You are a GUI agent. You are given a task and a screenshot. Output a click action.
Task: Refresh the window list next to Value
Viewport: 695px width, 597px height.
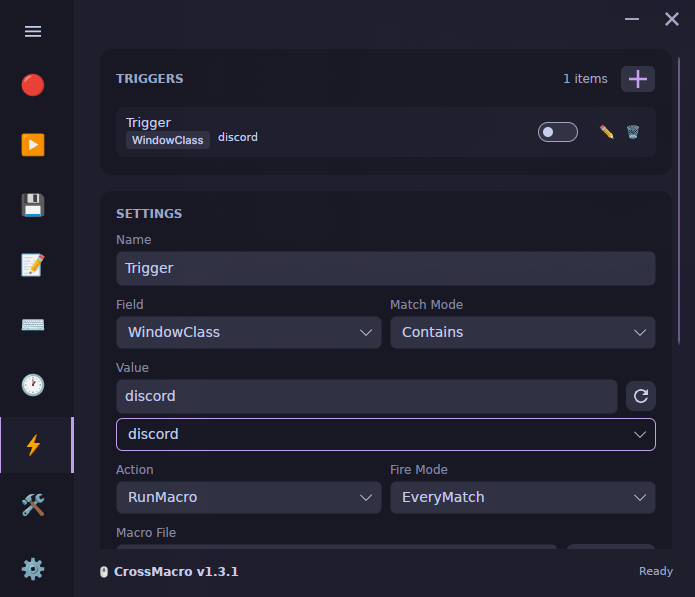click(x=640, y=396)
